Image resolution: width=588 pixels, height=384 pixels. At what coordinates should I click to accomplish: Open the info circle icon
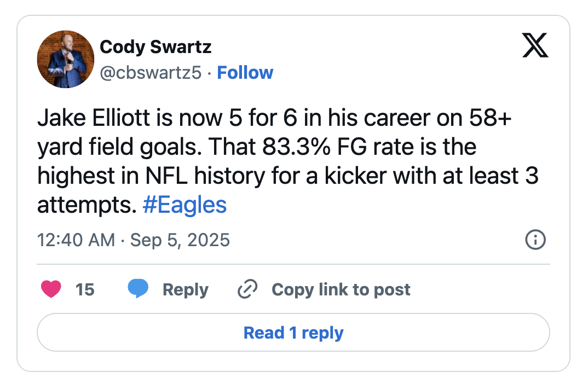[x=535, y=240]
